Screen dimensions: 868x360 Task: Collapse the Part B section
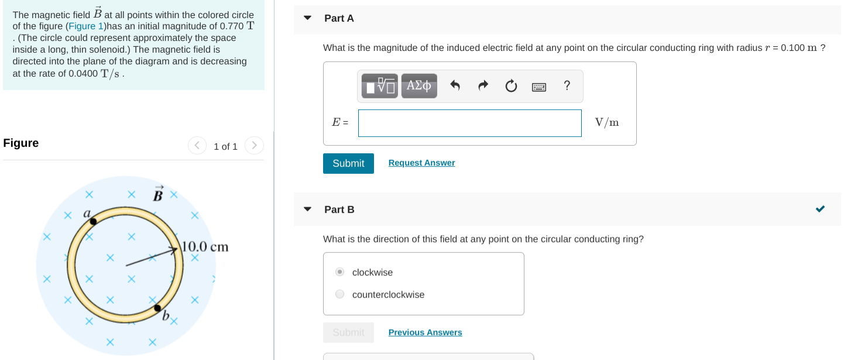(x=307, y=209)
